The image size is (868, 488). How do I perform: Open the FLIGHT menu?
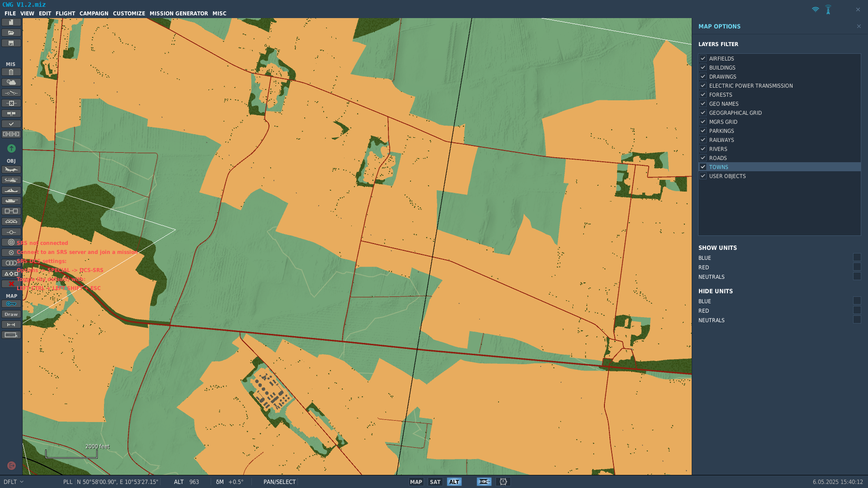tap(65, 14)
